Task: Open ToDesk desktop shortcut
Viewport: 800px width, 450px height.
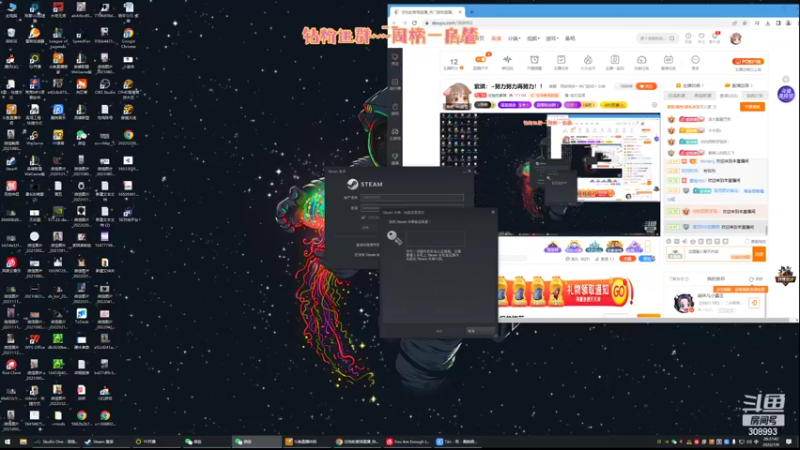Action: [x=81, y=316]
